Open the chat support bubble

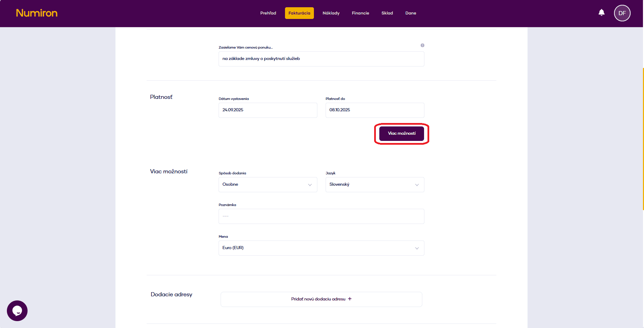click(17, 311)
